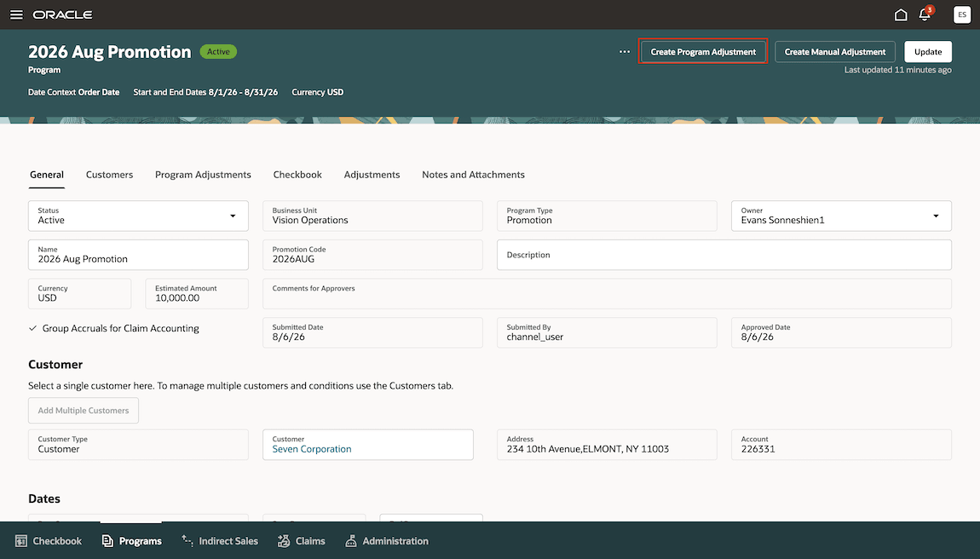The width and height of the screenshot is (980, 559).
Task: Click the Business Unit field
Action: point(372,216)
